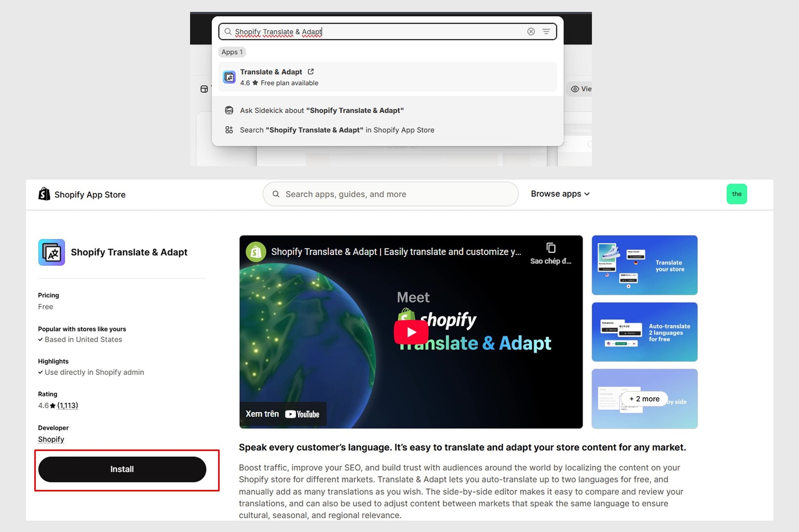Click the star icon in the search result row
The image size is (799, 532).
(255, 83)
